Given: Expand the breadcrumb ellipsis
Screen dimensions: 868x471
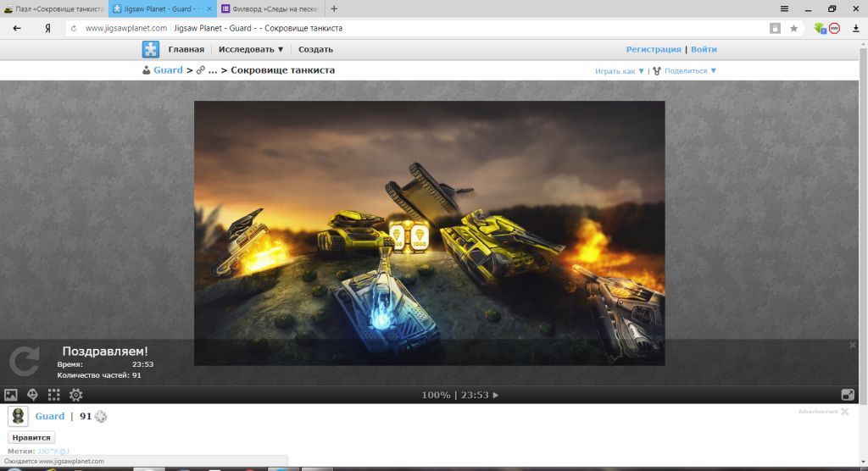Looking at the screenshot, I should 213,71.
